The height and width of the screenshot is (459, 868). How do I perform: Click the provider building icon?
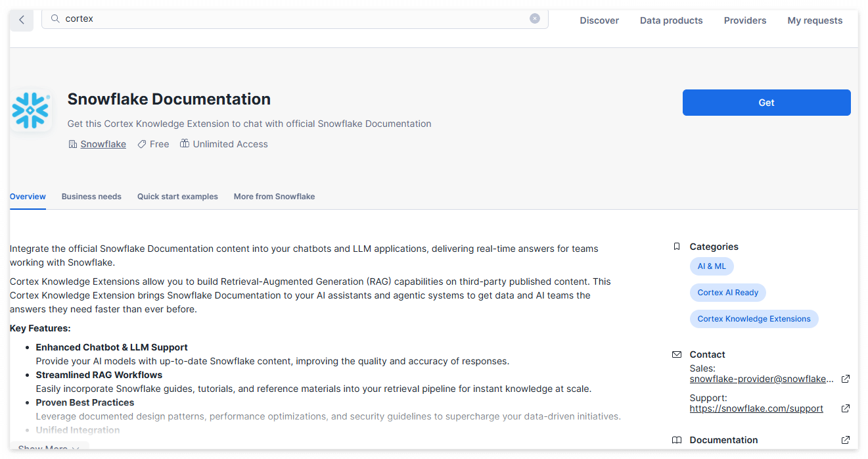coord(73,144)
